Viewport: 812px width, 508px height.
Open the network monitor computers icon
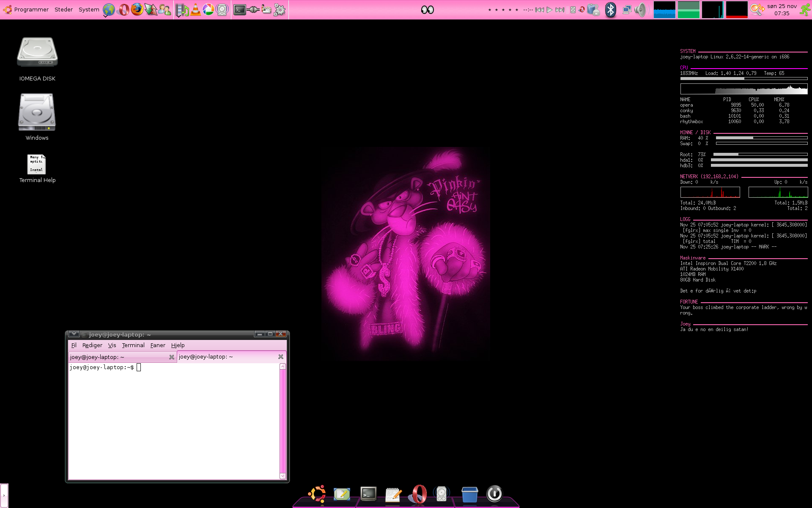(627, 10)
